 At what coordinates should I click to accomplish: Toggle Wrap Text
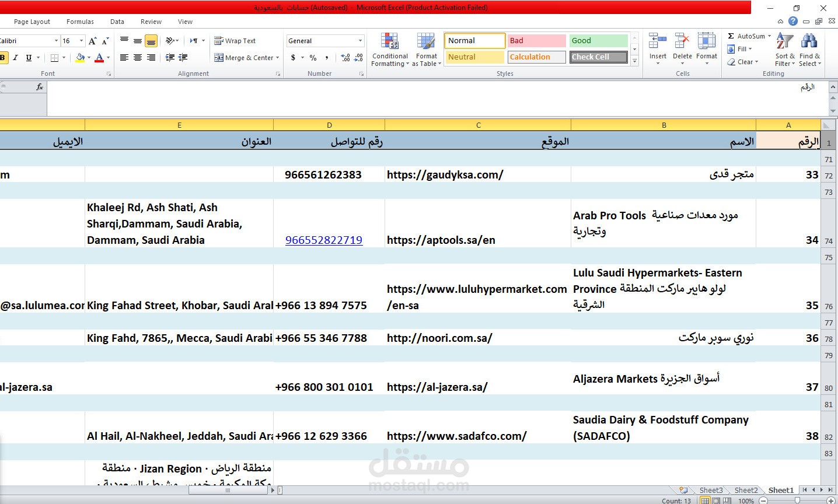(235, 41)
